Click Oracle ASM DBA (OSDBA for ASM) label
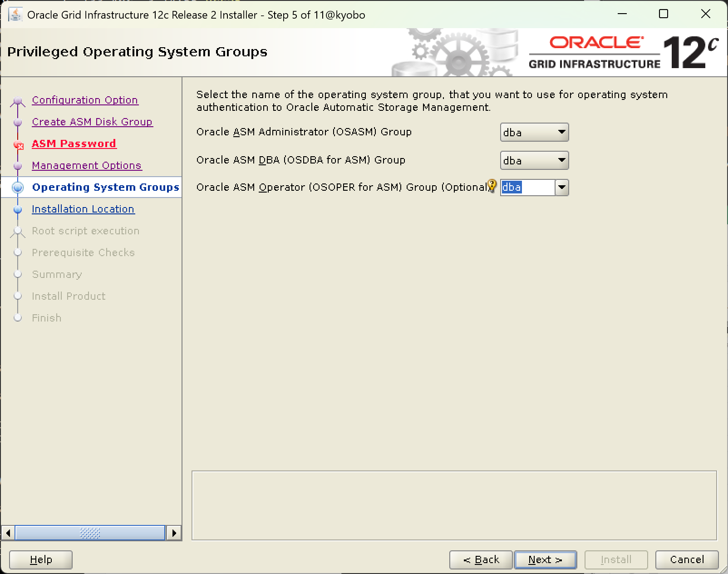 click(x=301, y=160)
